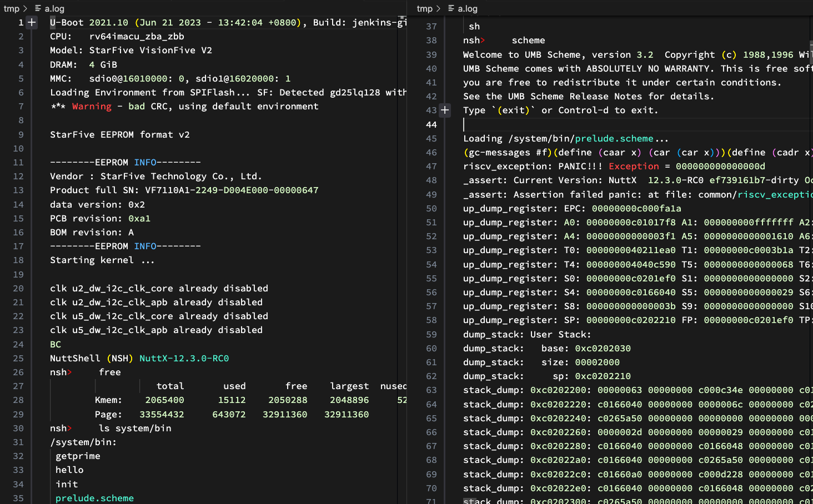813x504 pixels.
Task: Click the a.log file icon in left breadcrumb
Action: (38, 9)
